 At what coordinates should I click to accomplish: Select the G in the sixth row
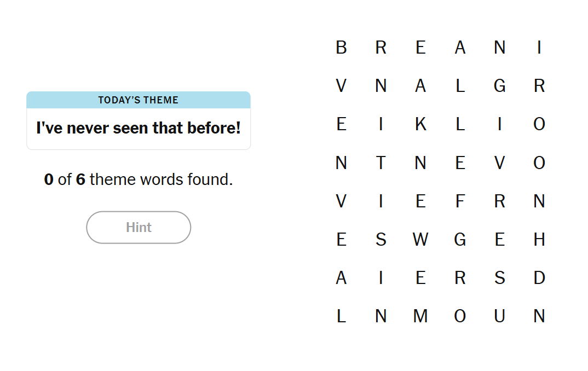(460, 240)
